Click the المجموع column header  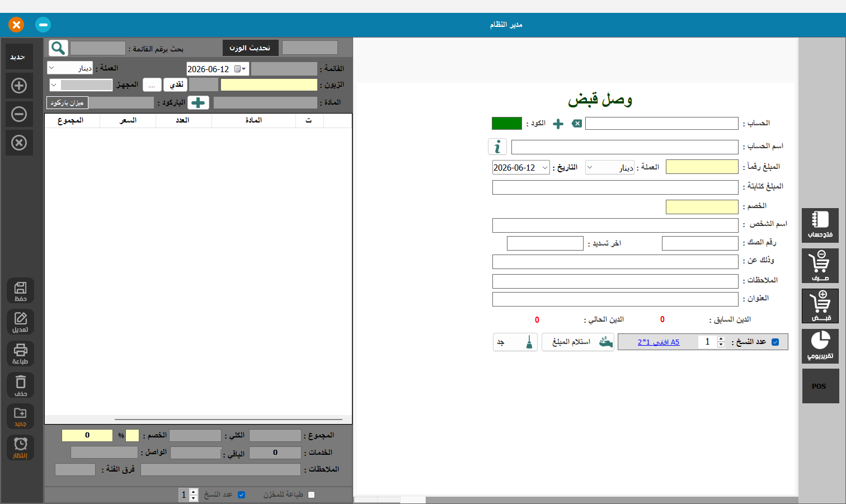[x=71, y=120]
